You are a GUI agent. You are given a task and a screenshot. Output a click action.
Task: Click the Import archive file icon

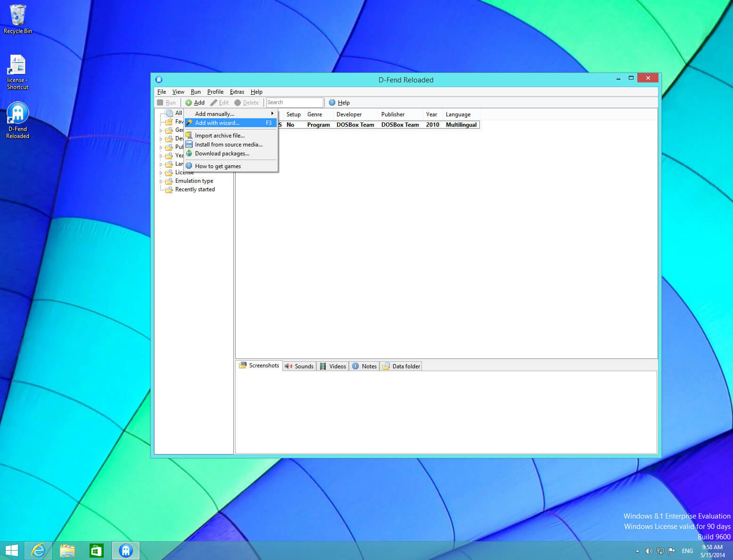coord(189,135)
